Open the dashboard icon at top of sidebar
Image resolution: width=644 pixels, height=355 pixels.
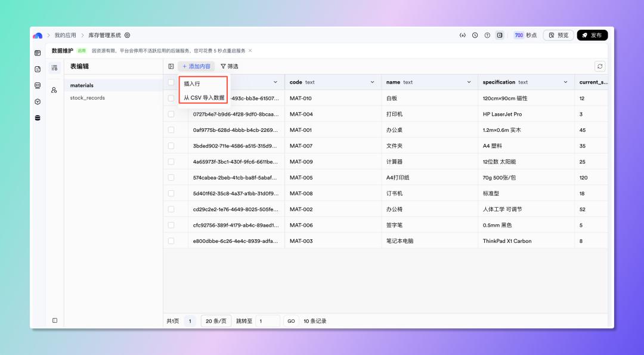[37, 54]
